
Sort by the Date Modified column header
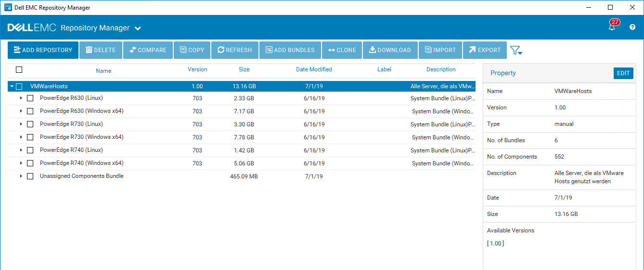314,69
